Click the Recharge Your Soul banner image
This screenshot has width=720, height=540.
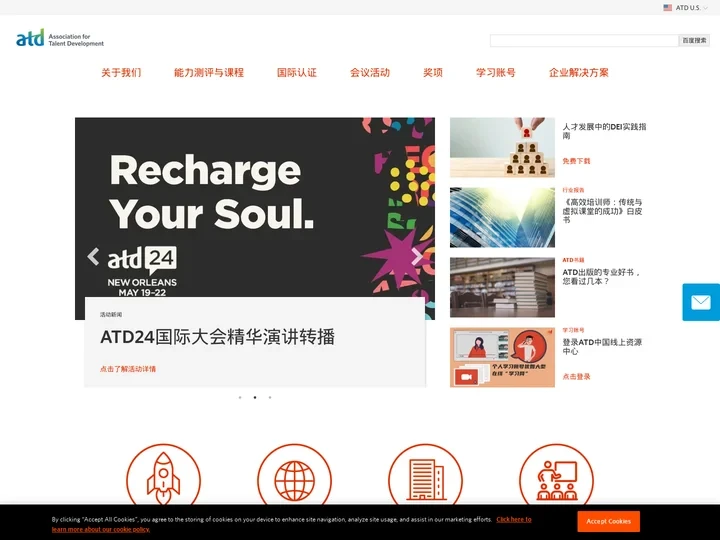[x=255, y=208]
